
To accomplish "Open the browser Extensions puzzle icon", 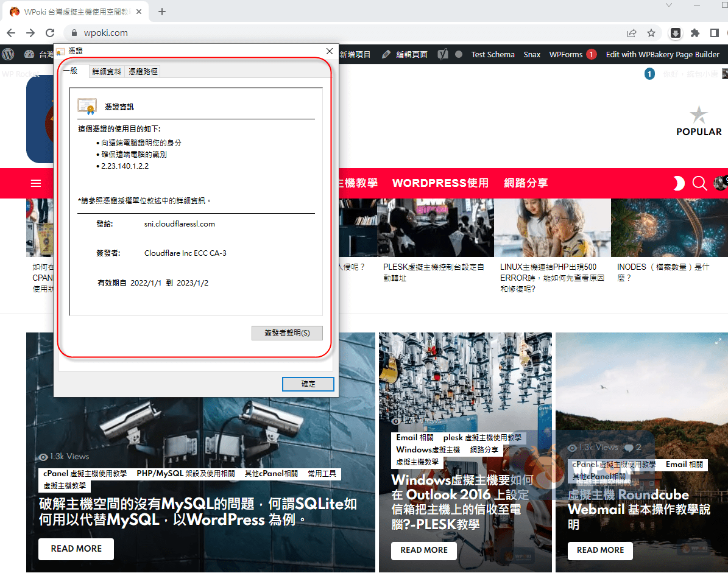I will (x=695, y=33).
